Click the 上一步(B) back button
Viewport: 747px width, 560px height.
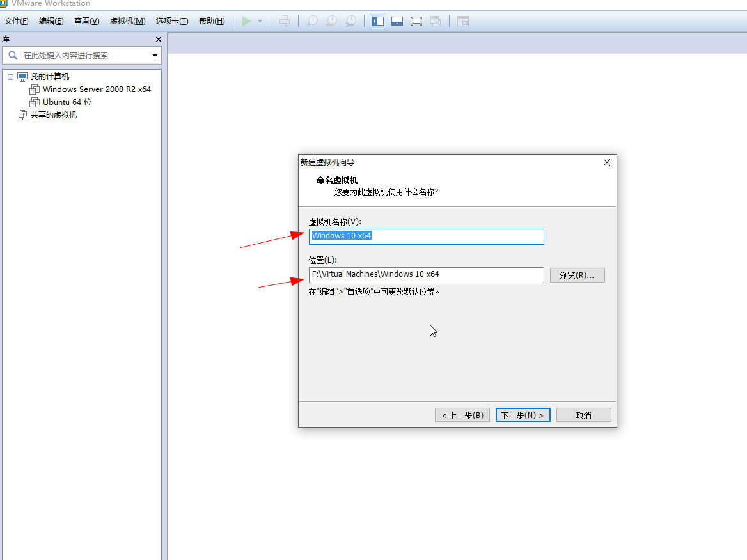click(462, 416)
